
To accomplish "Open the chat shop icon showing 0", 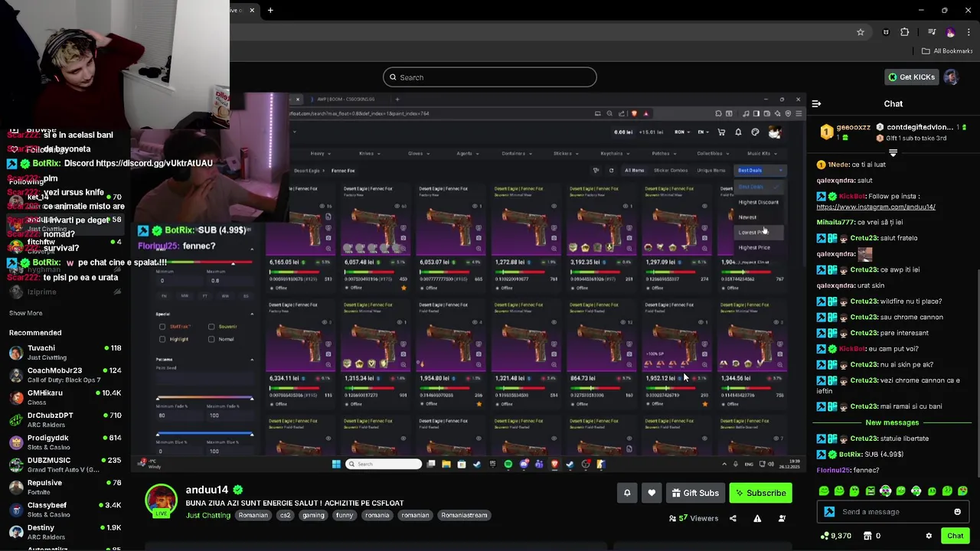I will 869,536.
